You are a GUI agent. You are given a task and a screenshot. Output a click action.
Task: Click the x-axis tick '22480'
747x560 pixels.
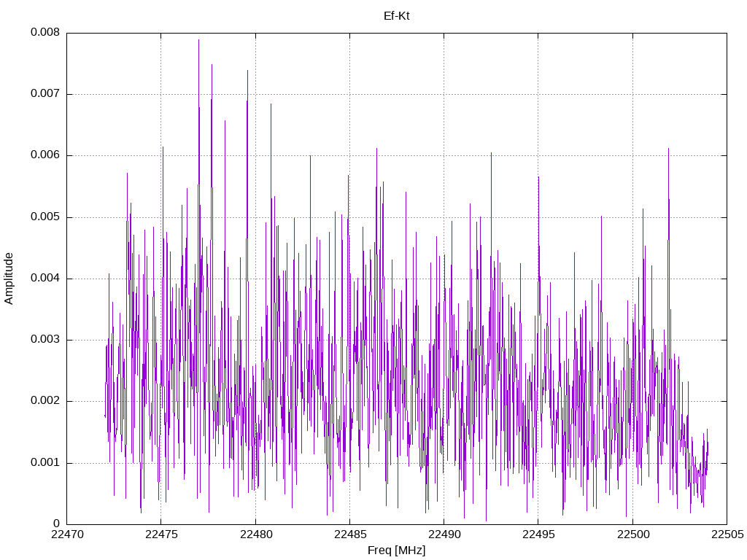click(x=256, y=534)
